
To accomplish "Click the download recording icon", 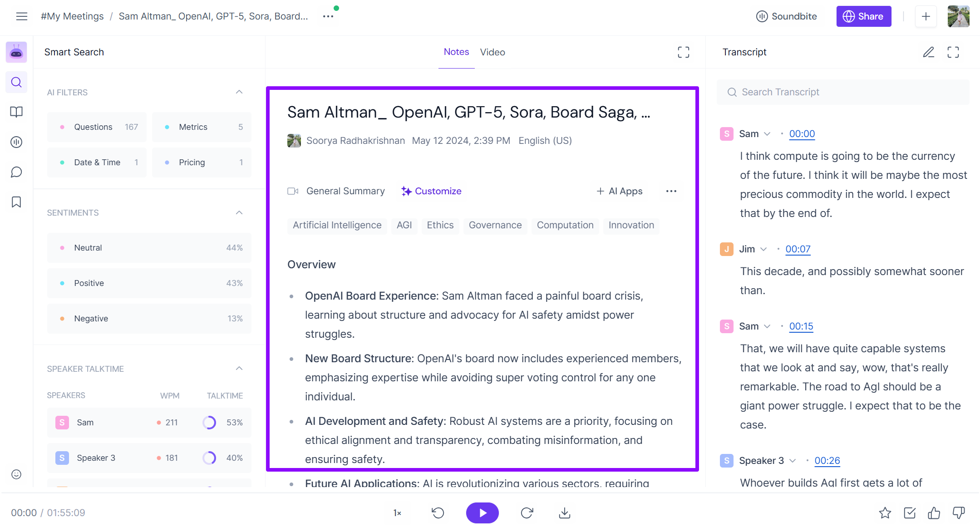I will coord(564,513).
